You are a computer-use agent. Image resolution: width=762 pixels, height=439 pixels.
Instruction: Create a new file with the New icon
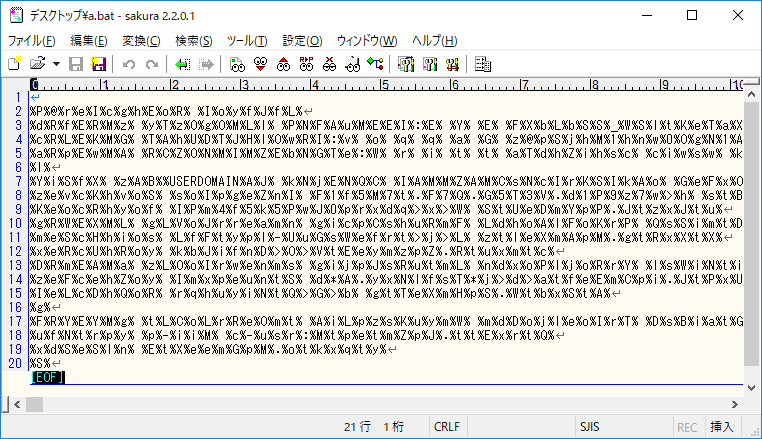(15, 64)
